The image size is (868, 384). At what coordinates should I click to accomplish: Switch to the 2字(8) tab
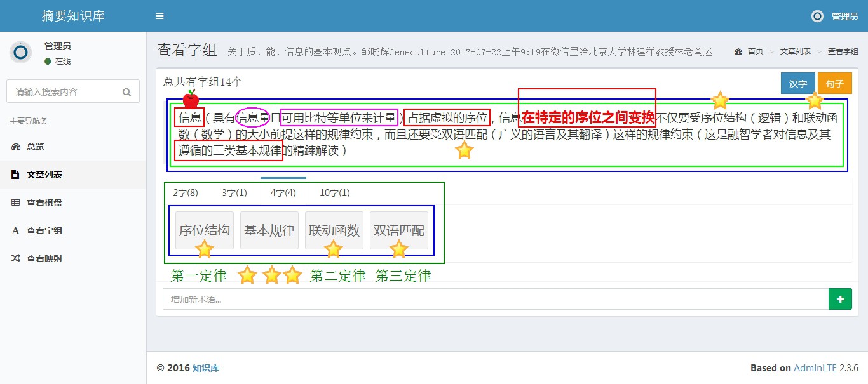(x=186, y=193)
